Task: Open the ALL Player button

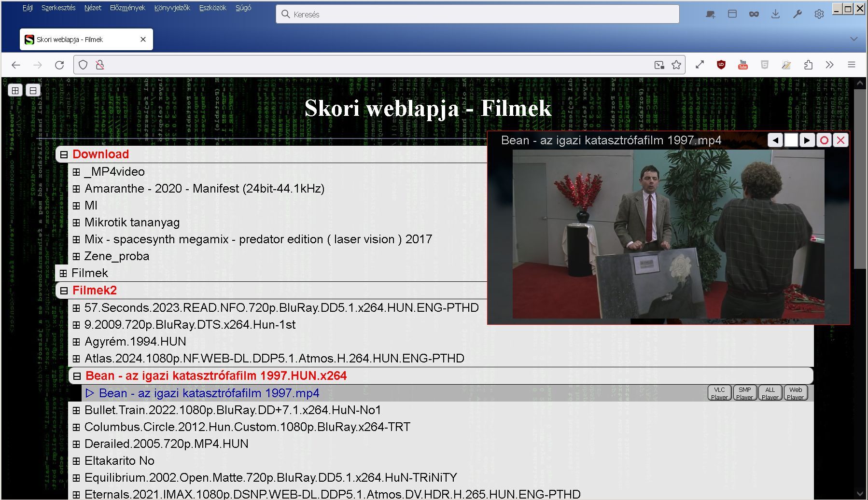Action: 770,393
